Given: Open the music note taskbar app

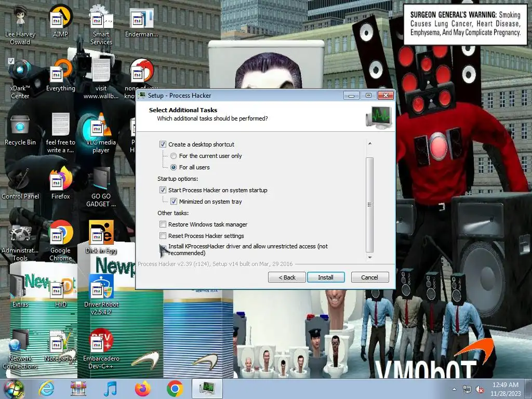Looking at the screenshot, I should (111, 389).
